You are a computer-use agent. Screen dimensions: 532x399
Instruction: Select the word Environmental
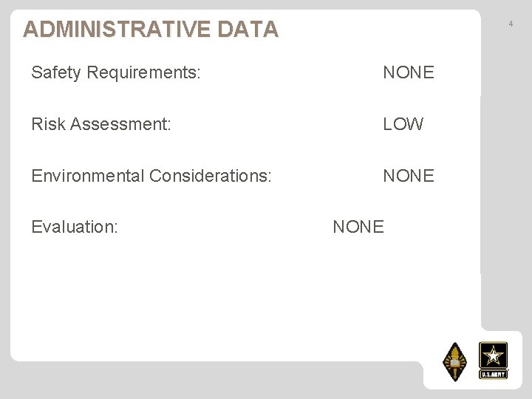point(87,176)
